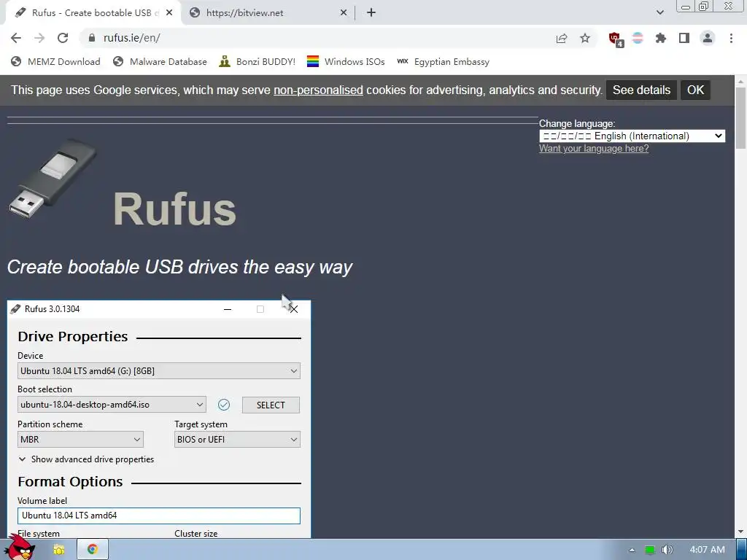The image size is (747, 560).
Task: Go back using browser back arrow
Action: coord(16,38)
